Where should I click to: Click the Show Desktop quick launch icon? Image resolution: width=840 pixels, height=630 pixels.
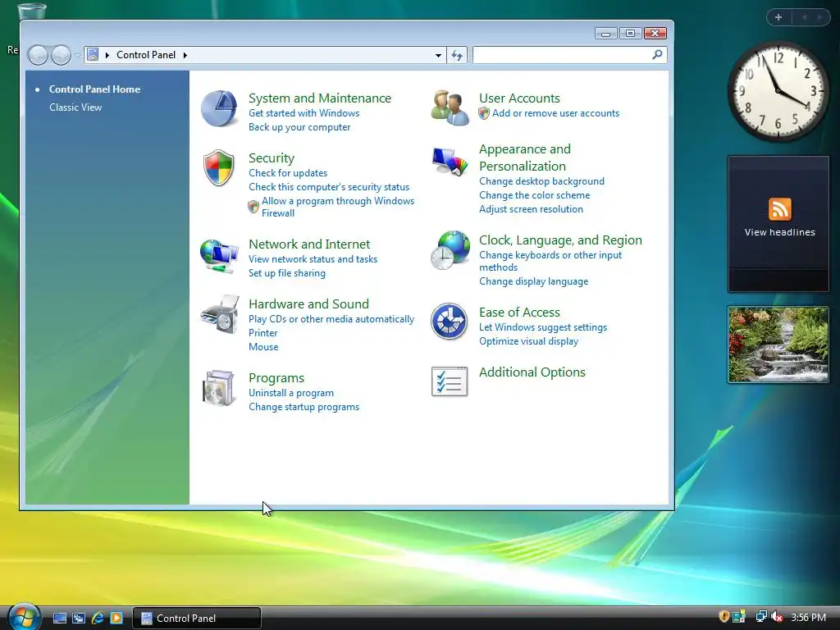click(60, 619)
